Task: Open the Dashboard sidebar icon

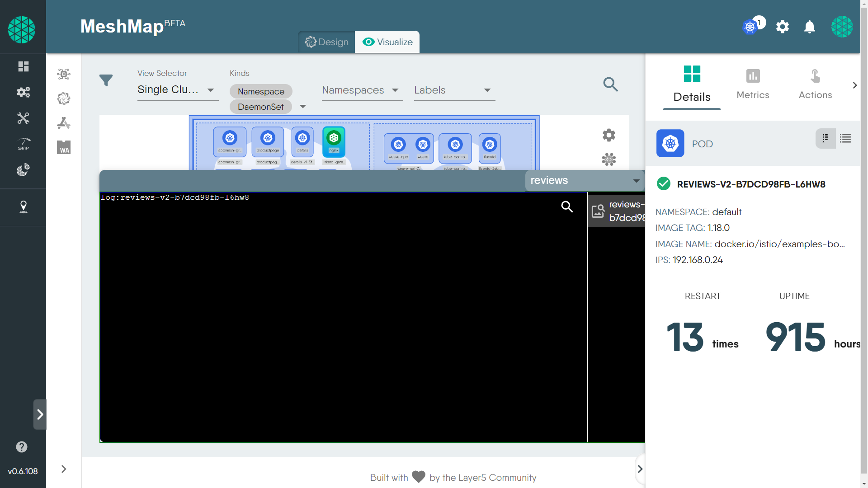Action: [23, 66]
